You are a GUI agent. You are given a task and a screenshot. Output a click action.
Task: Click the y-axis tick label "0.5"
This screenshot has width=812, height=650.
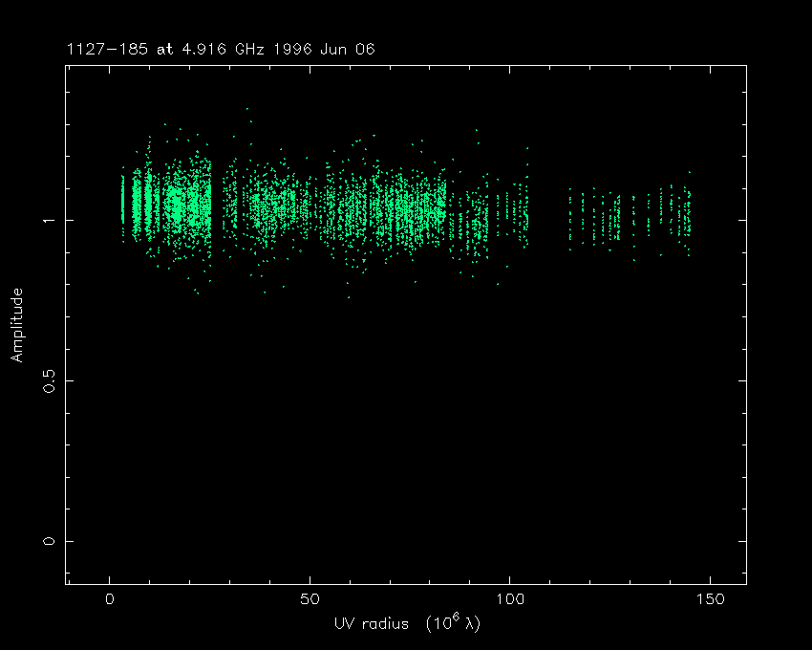[48, 380]
